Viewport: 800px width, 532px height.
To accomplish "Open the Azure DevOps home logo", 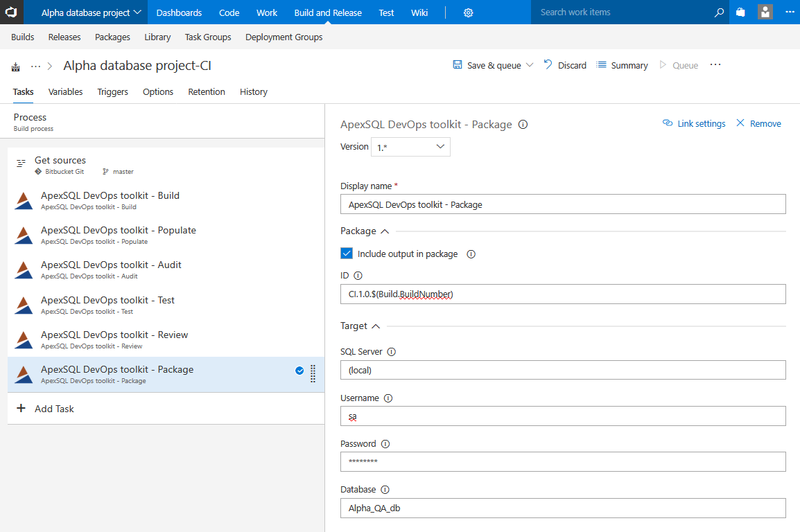I will 11,12.
